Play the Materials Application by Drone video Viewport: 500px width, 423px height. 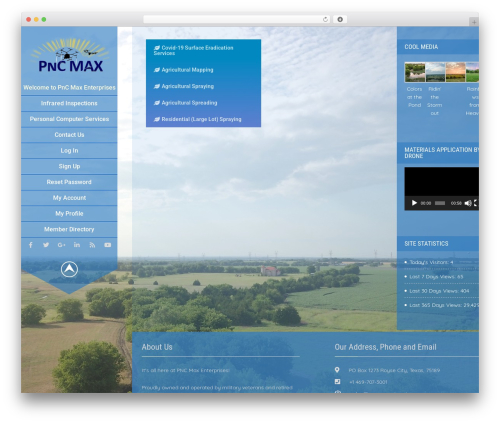tap(414, 203)
